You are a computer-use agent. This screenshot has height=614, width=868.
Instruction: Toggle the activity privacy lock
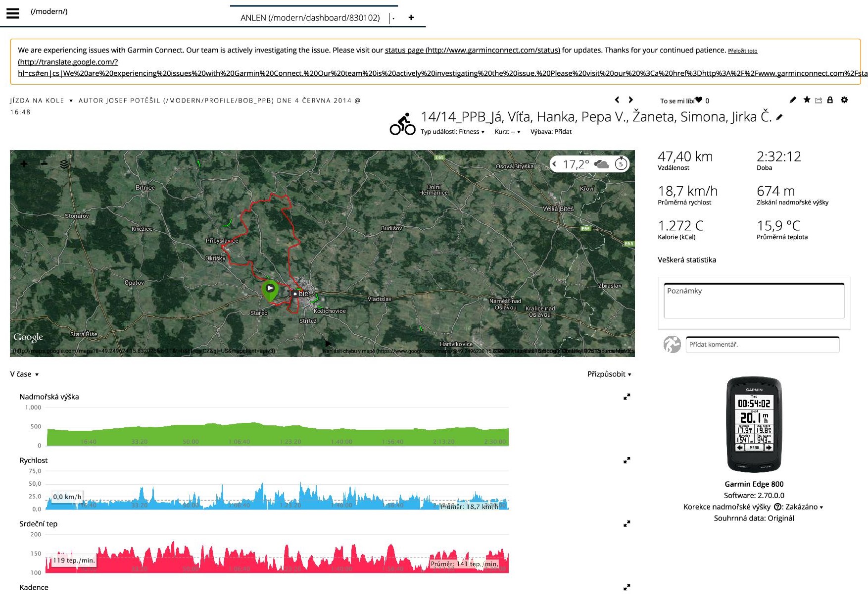(830, 100)
